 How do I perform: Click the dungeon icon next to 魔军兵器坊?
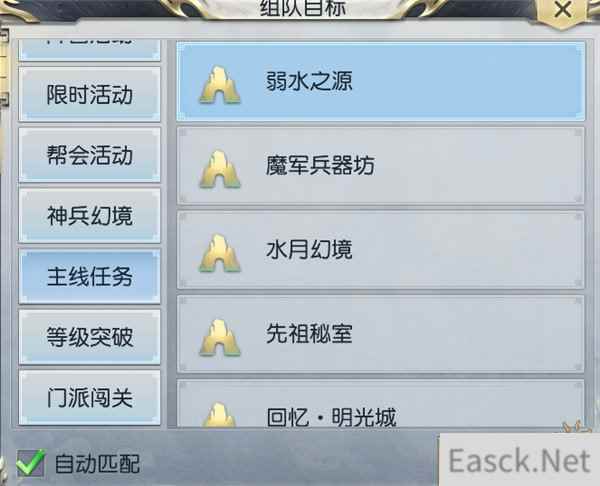click(220, 169)
